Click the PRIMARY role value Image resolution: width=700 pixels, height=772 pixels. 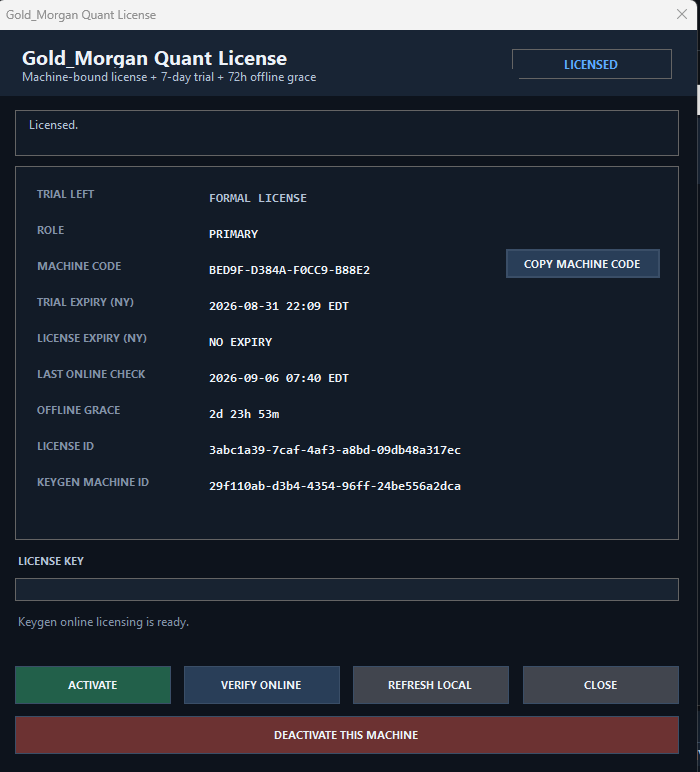233,234
